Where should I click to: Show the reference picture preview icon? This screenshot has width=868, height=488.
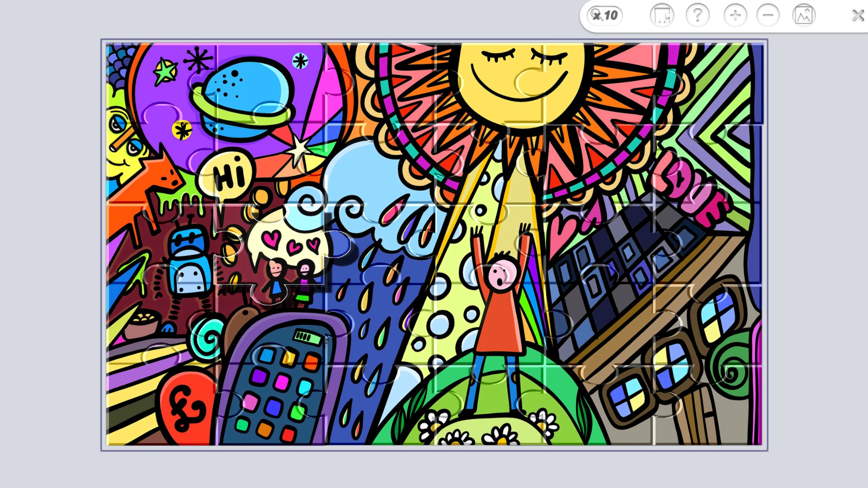[x=804, y=16]
